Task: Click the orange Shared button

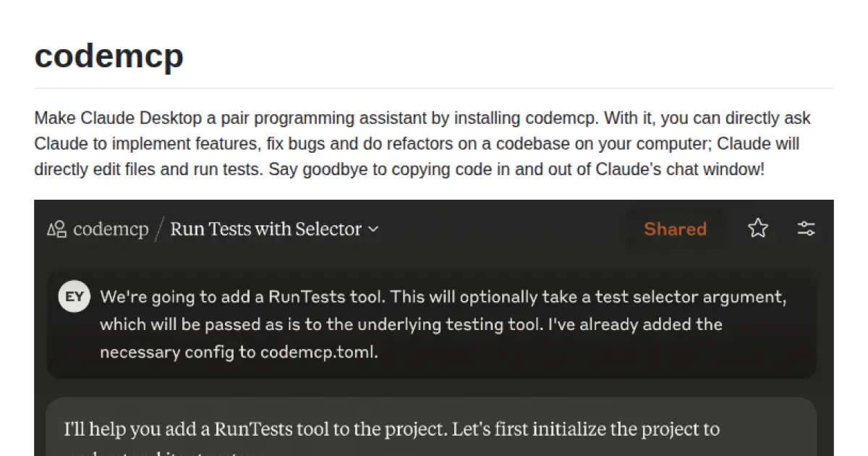Action: [675, 229]
